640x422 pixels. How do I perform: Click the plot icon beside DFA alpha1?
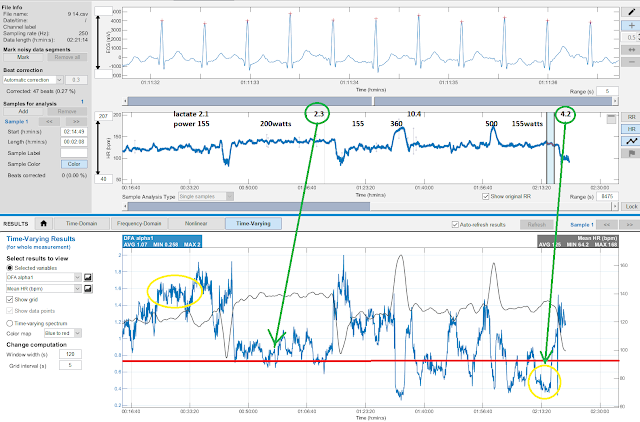[88, 277]
